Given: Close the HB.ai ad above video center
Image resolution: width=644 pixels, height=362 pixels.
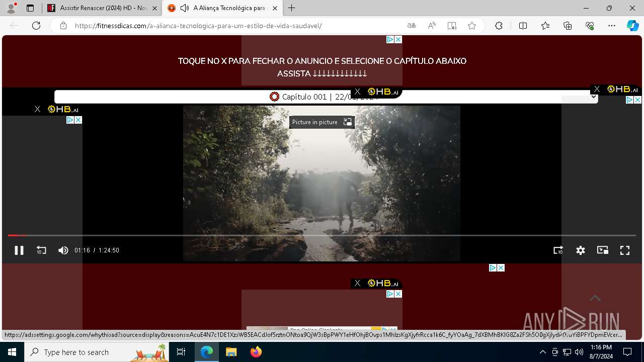Looking at the screenshot, I should coord(357,92).
